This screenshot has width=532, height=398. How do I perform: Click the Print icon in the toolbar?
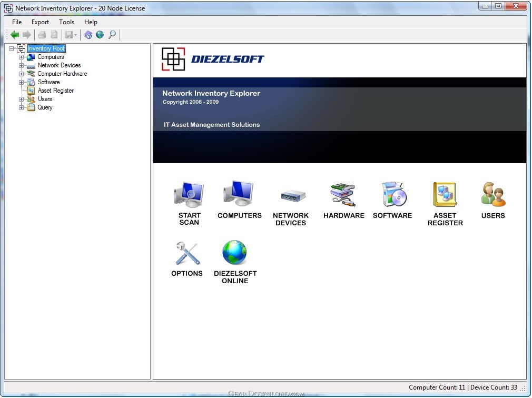coord(42,35)
